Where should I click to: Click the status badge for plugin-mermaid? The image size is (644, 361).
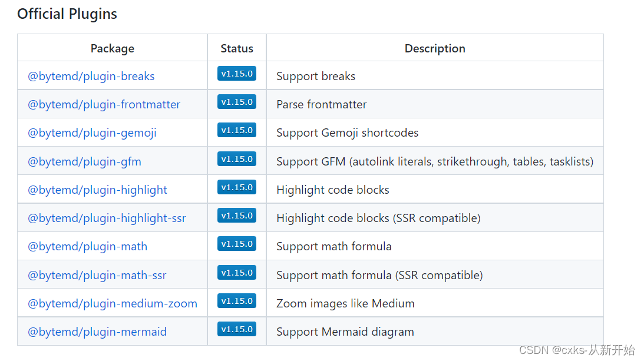[x=237, y=329]
